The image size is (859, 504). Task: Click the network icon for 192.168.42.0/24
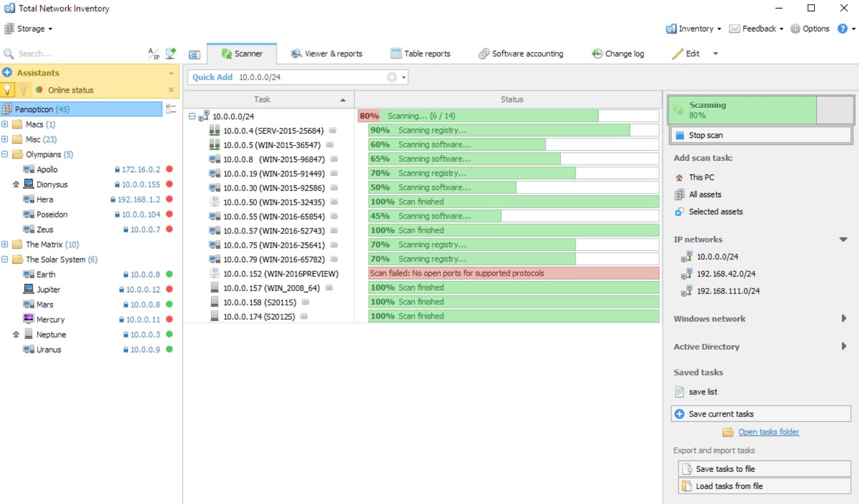click(x=686, y=274)
